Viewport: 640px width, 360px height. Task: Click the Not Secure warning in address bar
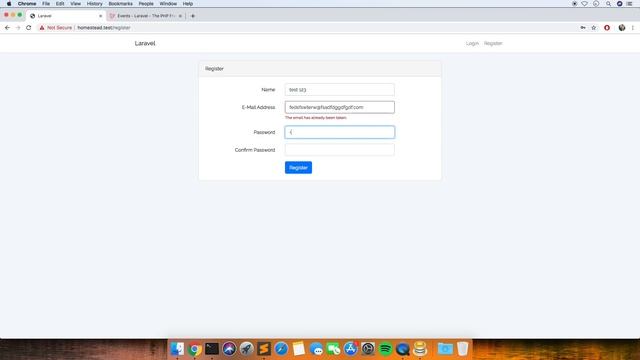pos(56,28)
